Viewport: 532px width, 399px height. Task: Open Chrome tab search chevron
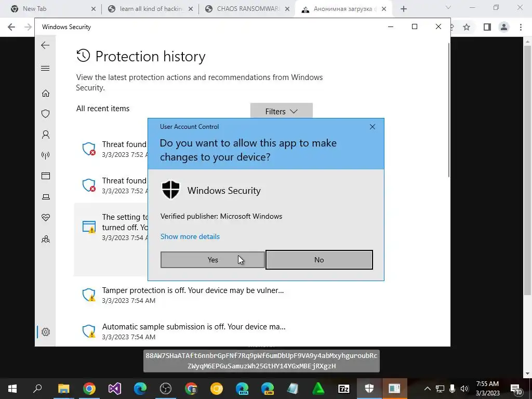448,7
